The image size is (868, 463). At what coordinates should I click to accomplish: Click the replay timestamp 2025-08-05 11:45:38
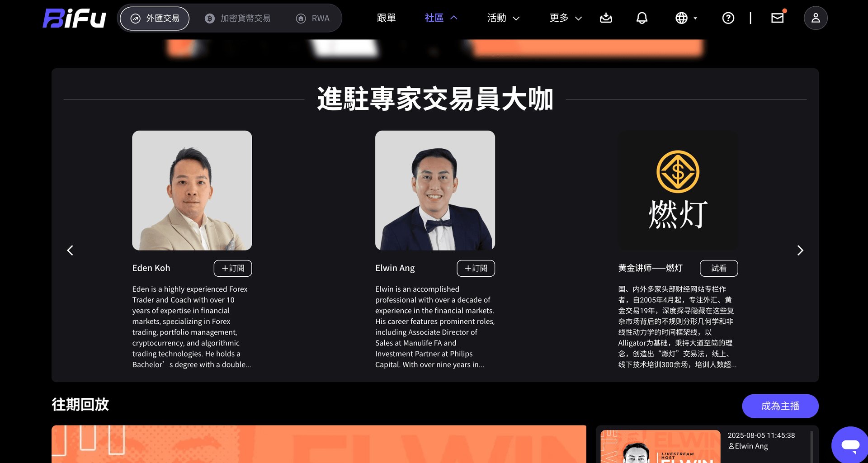tap(761, 435)
